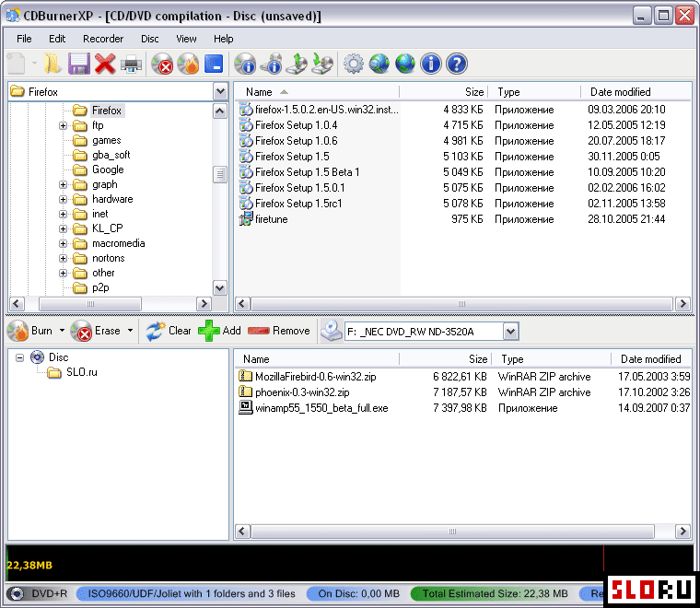Image resolution: width=700 pixels, height=608 pixels.
Task: Print using the printer toolbar icon
Action: click(x=131, y=64)
